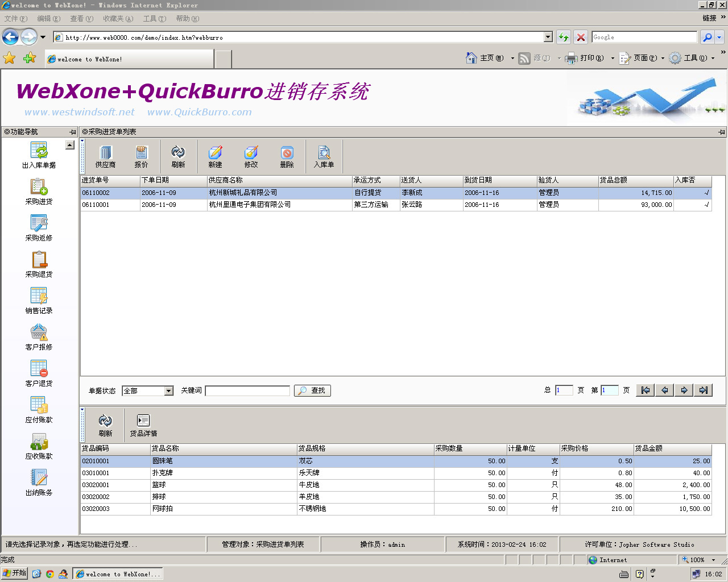Click inside the 关键词 keyword field

pos(247,390)
